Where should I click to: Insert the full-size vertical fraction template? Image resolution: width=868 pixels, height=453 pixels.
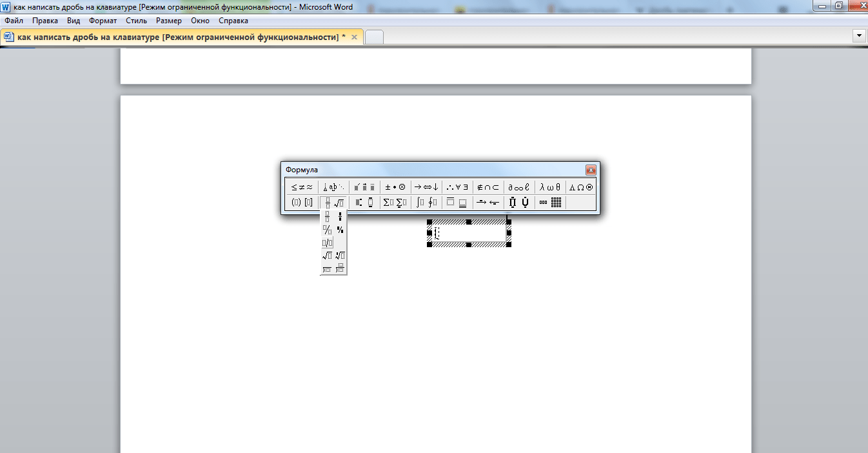pyautogui.click(x=327, y=217)
